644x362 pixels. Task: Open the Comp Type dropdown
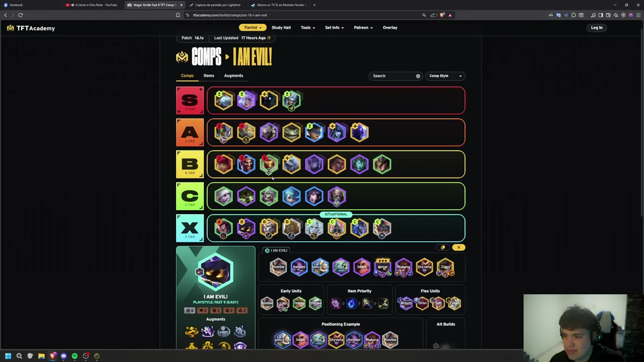pos(445,76)
